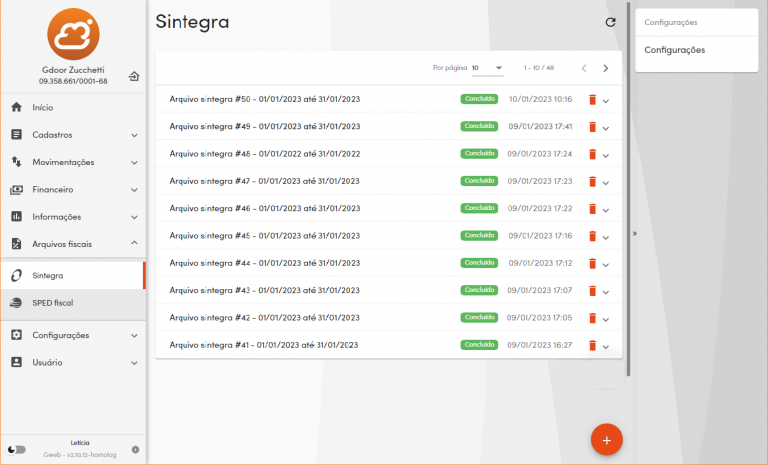Toggle the dark mode switch in footer

click(17, 449)
